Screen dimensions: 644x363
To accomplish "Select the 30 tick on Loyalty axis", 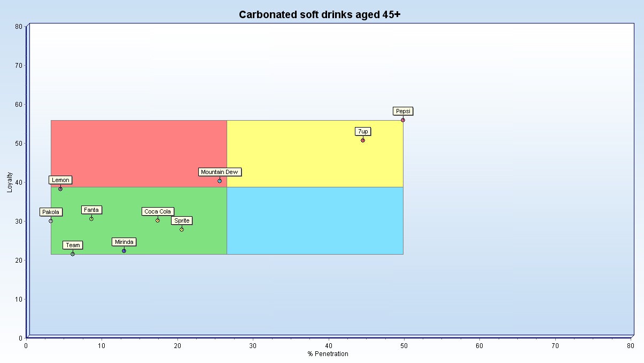I will pyautogui.click(x=19, y=222).
